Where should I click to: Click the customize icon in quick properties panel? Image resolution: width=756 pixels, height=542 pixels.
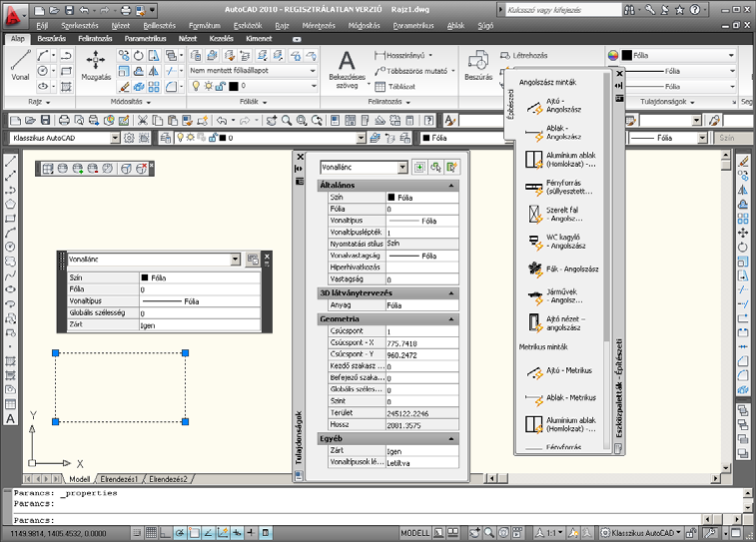point(253,260)
